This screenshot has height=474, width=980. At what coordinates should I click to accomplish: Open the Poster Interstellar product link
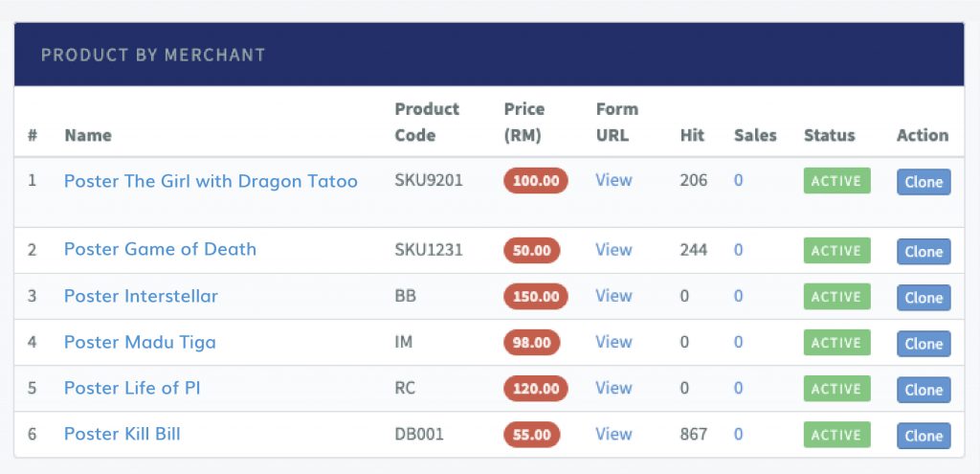(142, 296)
